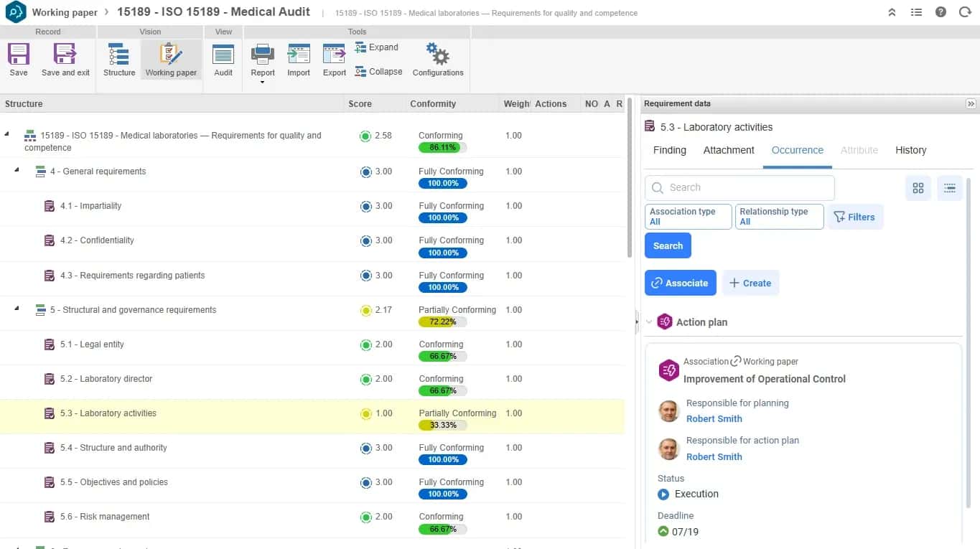Open the Association type dropdown
The width and height of the screenshot is (980, 549).
click(x=689, y=217)
